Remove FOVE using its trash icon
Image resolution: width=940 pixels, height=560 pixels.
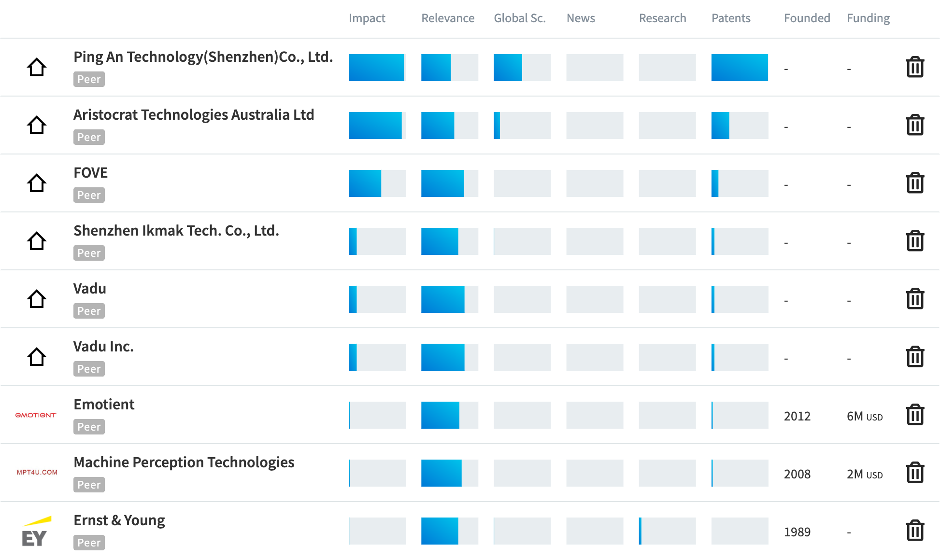click(x=915, y=183)
